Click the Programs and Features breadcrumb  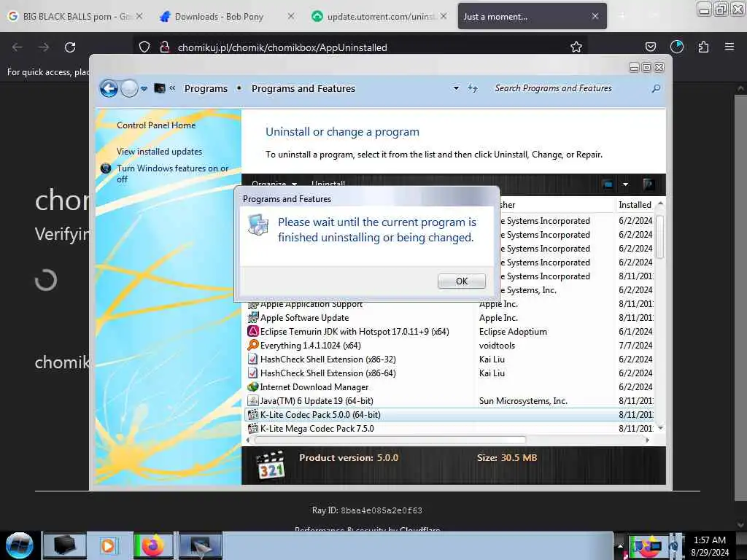(x=303, y=88)
